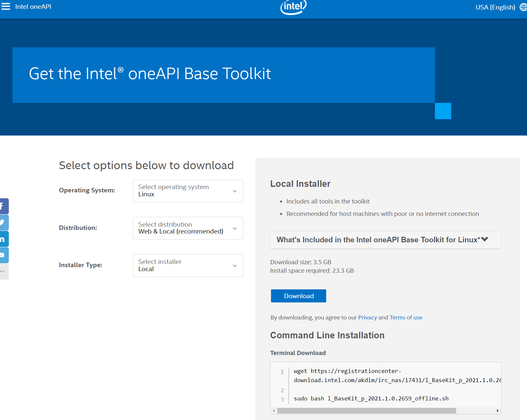The width and height of the screenshot is (527, 420).
Task: Open the Privacy link
Action: click(367, 317)
